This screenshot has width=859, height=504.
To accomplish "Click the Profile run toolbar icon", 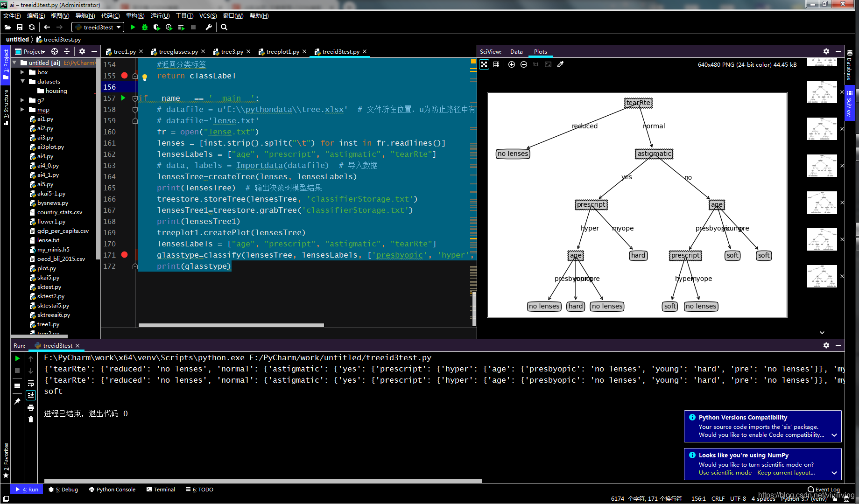I will [x=169, y=27].
